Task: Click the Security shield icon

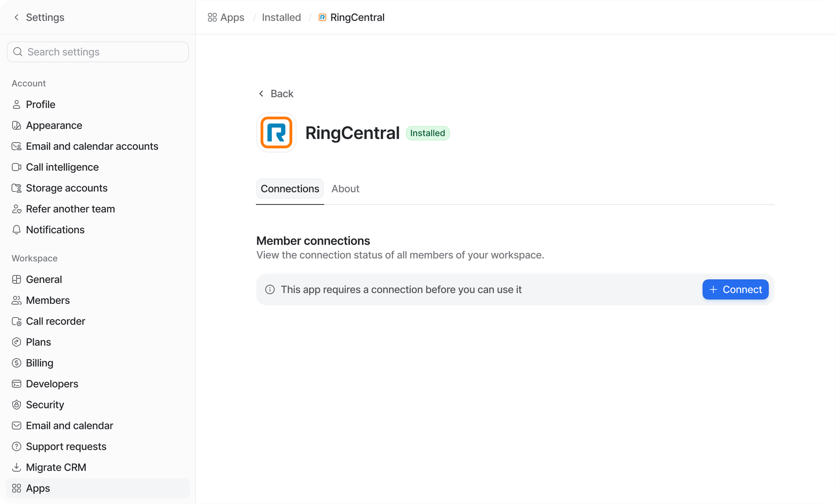Action: click(16, 405)
